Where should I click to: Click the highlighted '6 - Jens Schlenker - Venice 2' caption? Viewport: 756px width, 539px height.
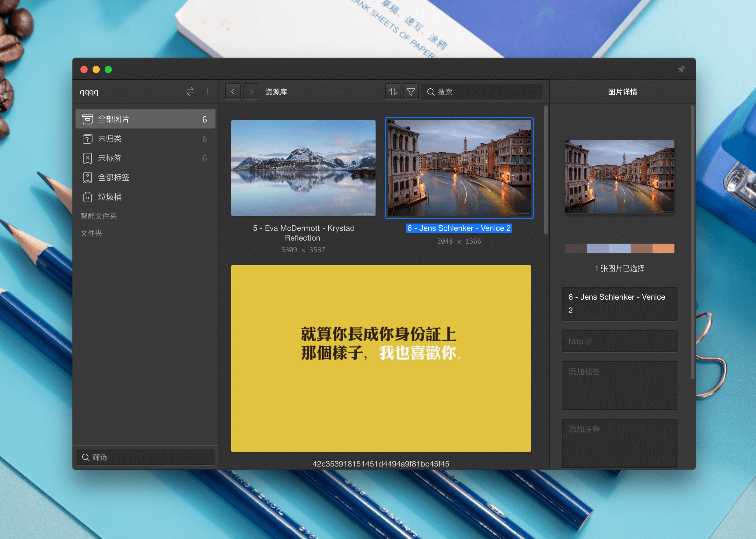(459, 228)
